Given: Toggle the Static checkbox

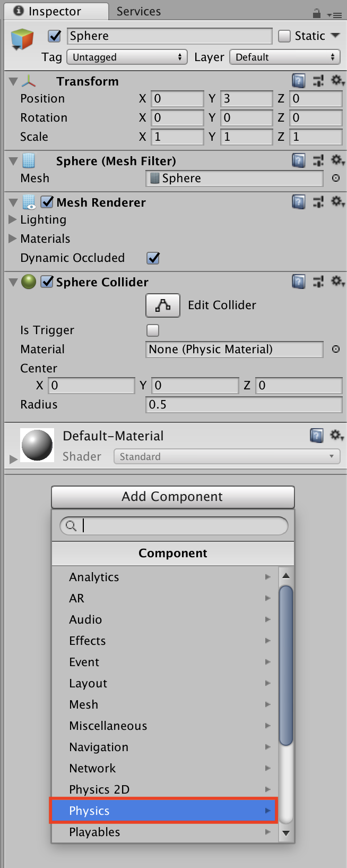Looking at the screenshot, I should pos(285,36).
